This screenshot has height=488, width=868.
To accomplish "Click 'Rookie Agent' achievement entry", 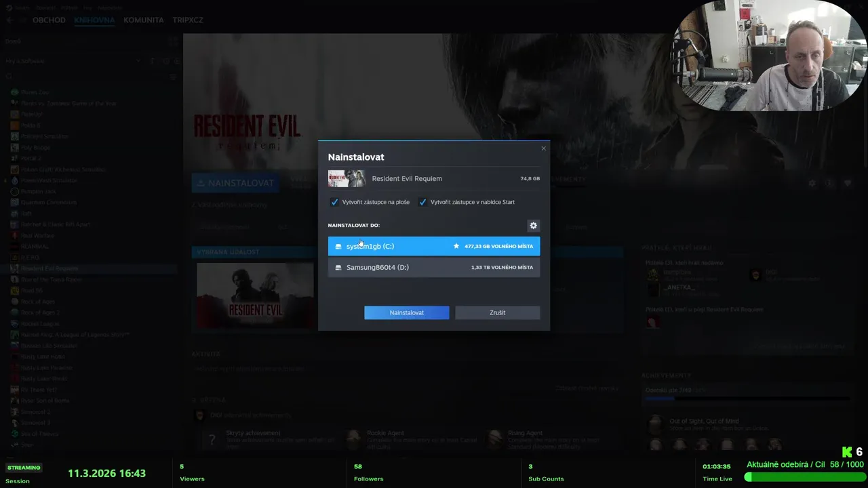I will pyautogui.click(x=387, y=432).
